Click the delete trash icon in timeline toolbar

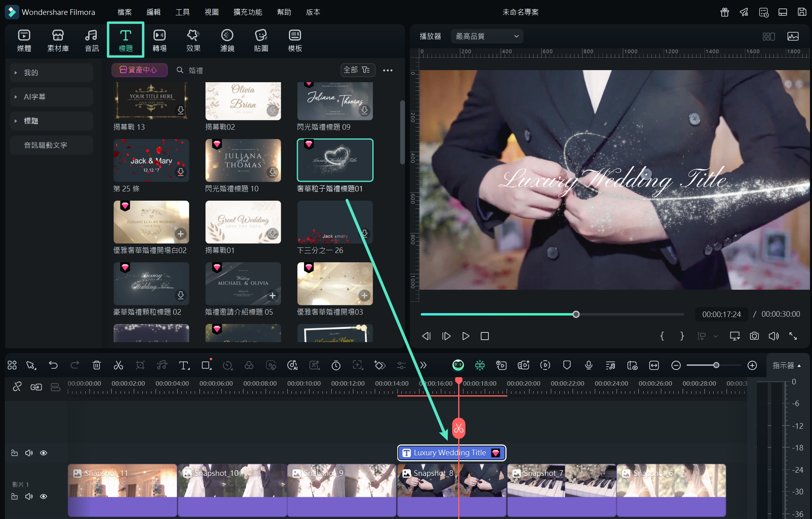click(97, 365)
